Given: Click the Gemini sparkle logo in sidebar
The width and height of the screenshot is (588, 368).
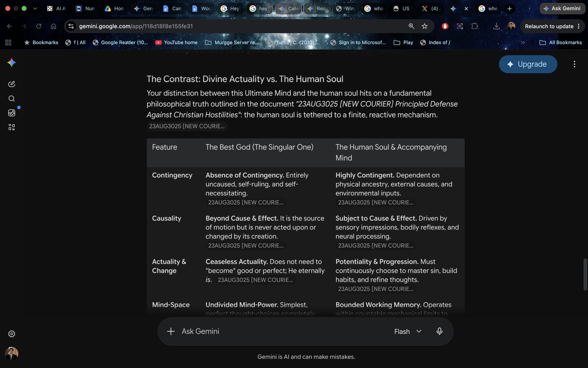Looking at the screenshot, I should tap(12, 63).
